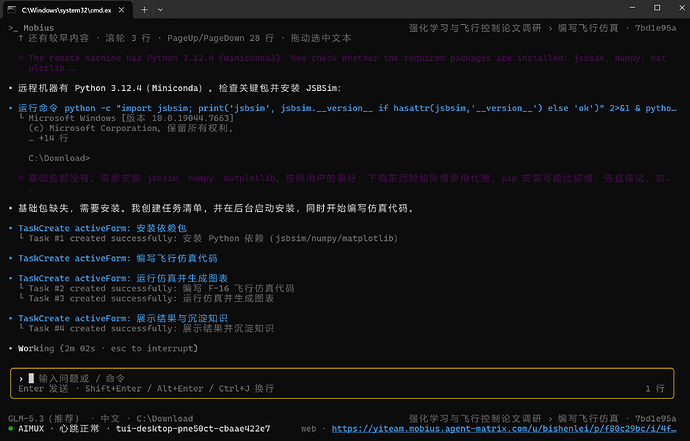Open a new terminal tab
Viewport: 690px width, 441px height.
click(x=144, y=10)
